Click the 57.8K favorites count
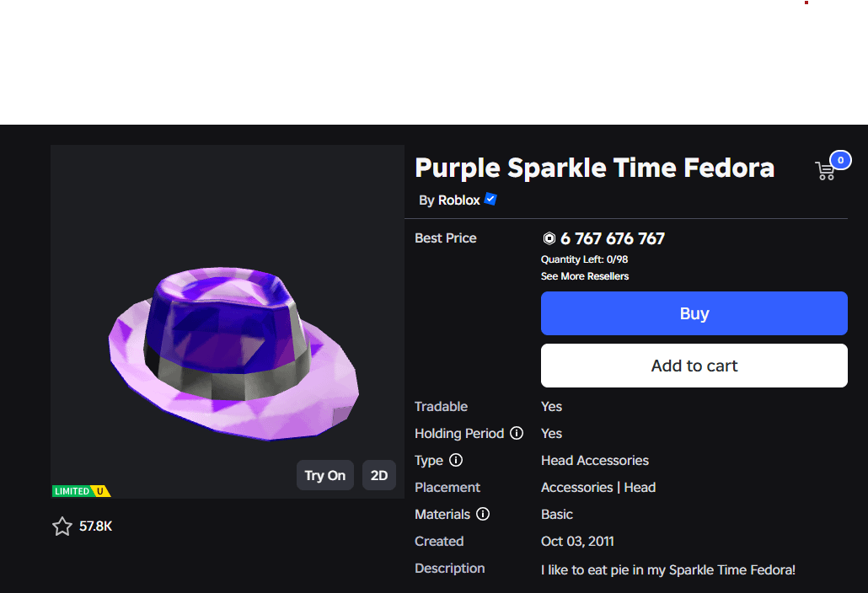The image size is (868, 593). click(95, 526)
